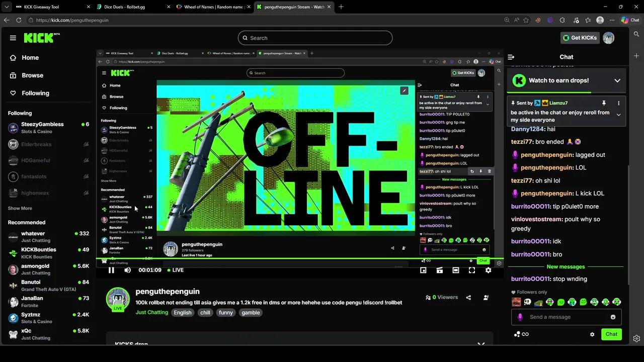This screenshot has height=362, width=644.
Task: Click the gamble tag under stream title
Action: (x=251, y=313)
